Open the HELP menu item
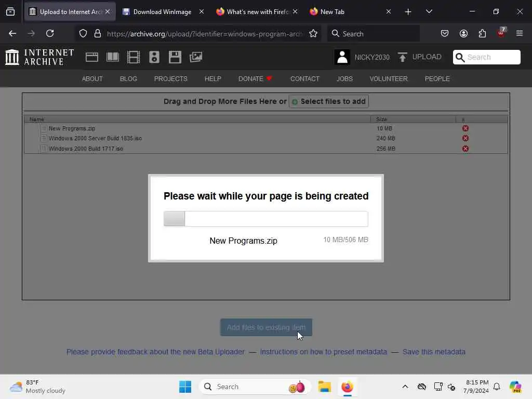The width and height of the screenshot is (532, 399). pos(212,79)
